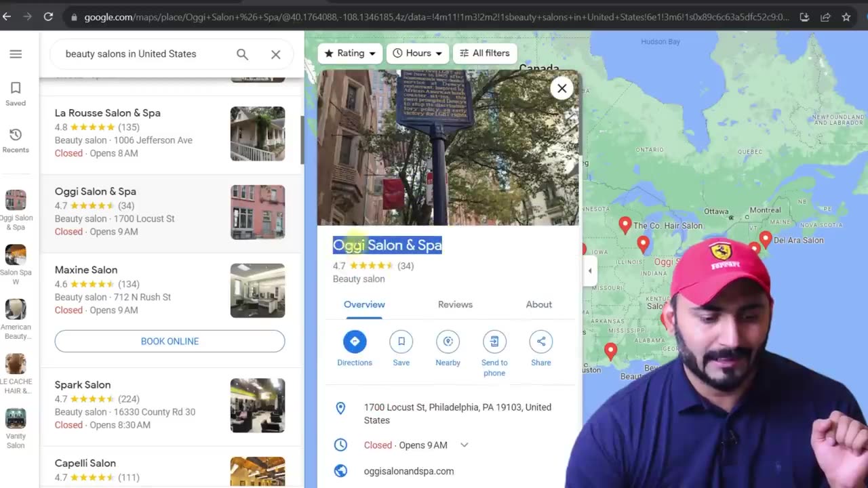Open Recents in the sidebar
The width and height of the screenshot is (868, 488).
(16, 140)
